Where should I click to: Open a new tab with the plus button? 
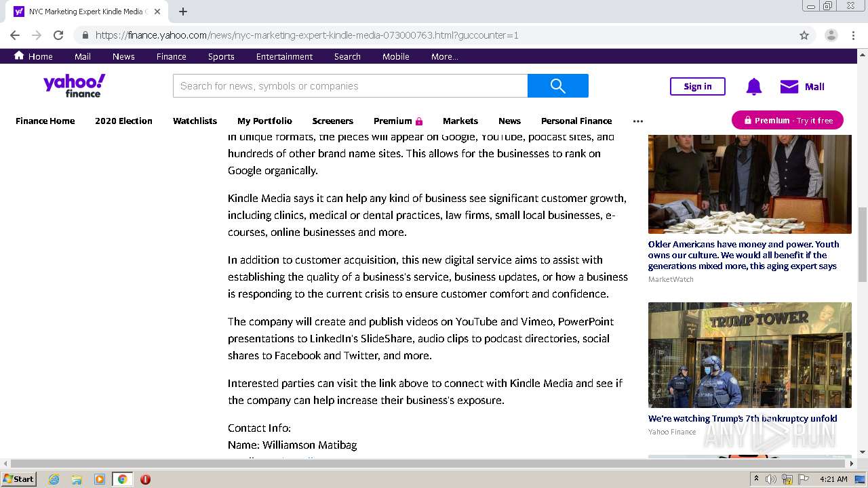pos(183,12)
